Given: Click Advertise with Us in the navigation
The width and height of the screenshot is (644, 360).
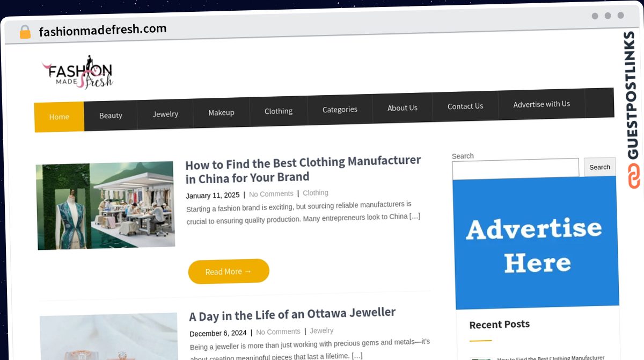Looking at the screenshot, I should click(x=541, y=104).
